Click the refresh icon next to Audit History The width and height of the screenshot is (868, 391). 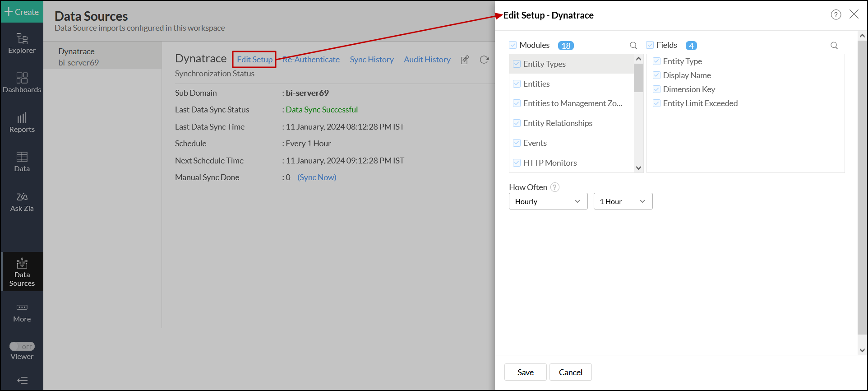[x=484, y=60]
